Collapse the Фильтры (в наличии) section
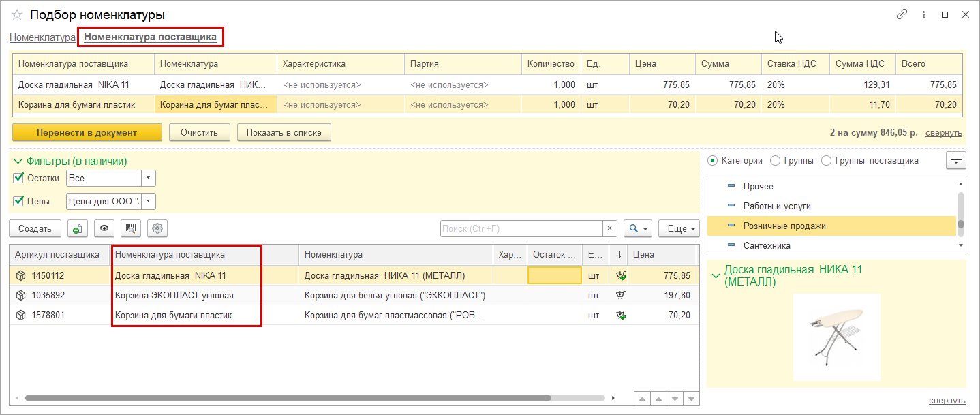 [18, 162]
